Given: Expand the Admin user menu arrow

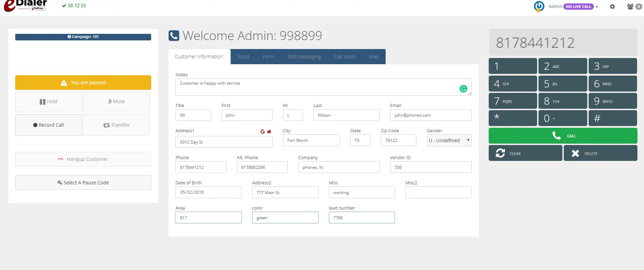Looking at the screenshot, I should [x=597, y=7].
